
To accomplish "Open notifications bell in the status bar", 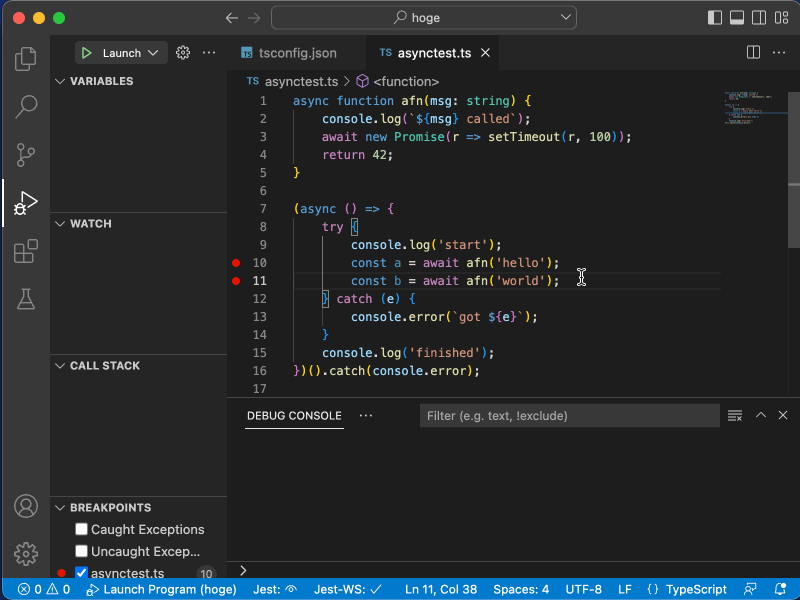I will point(780,589).
